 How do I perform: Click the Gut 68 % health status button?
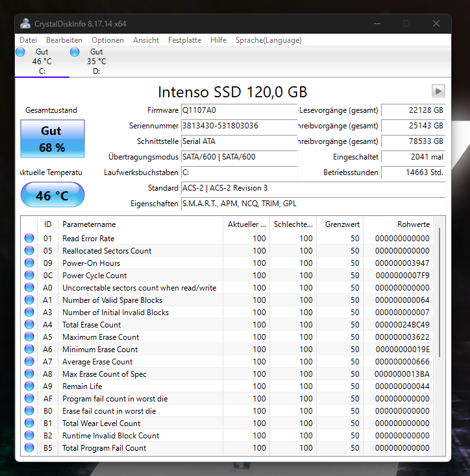(x=52, y=139)
